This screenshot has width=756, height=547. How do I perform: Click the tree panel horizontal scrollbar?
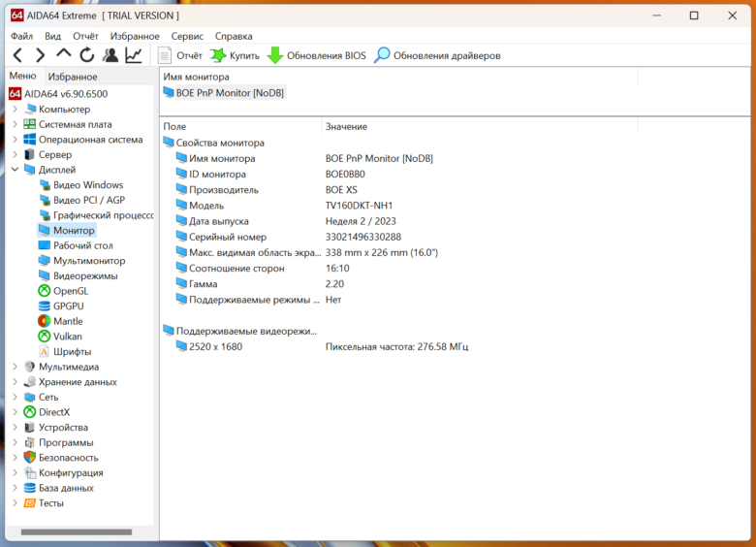[x=77, y=532]
